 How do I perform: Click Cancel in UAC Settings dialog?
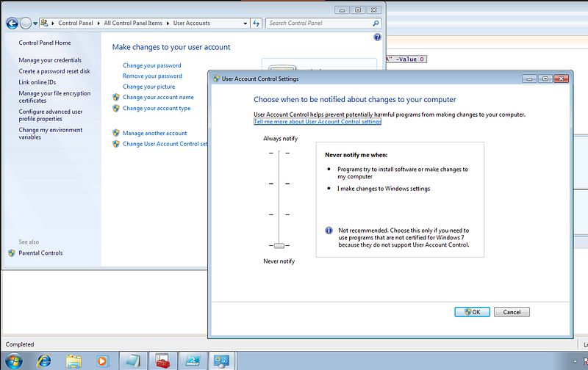512,312
